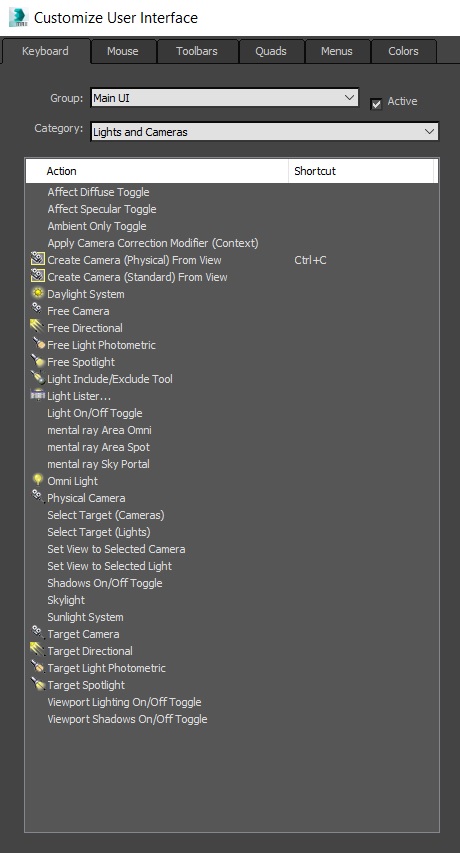The image size is (460, 853).
Task: Select the Daylight System row text
Action: (x=86, y=294)
